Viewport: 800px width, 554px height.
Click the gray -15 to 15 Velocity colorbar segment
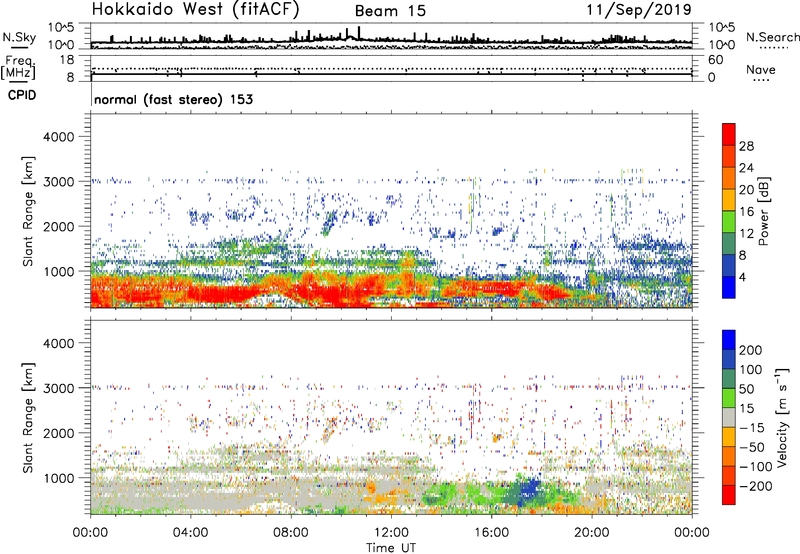click(729, 417)
